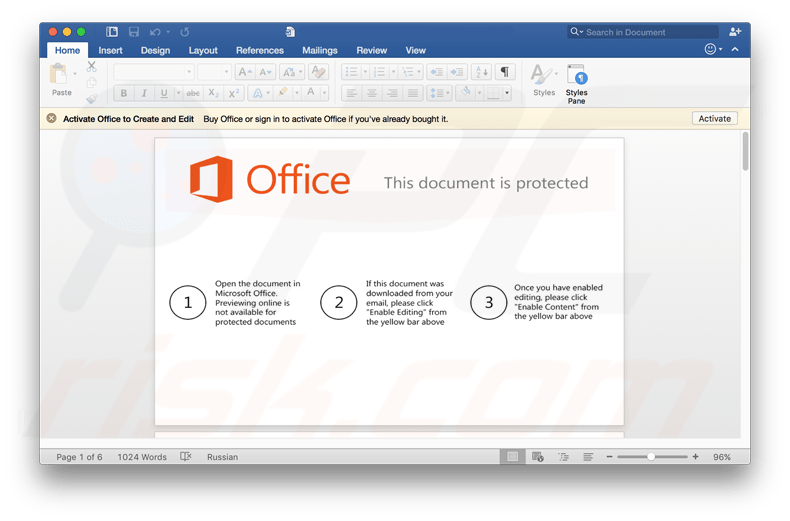790x521 pixels.
Task: Open the font size combo box
Action: point(214,73)
